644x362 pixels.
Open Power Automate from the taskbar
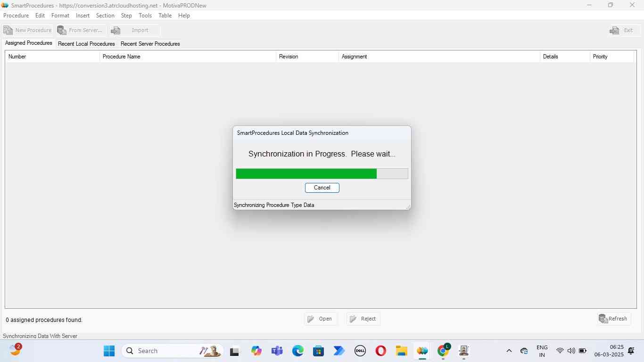pyautogui.click(x=339, y=351)
